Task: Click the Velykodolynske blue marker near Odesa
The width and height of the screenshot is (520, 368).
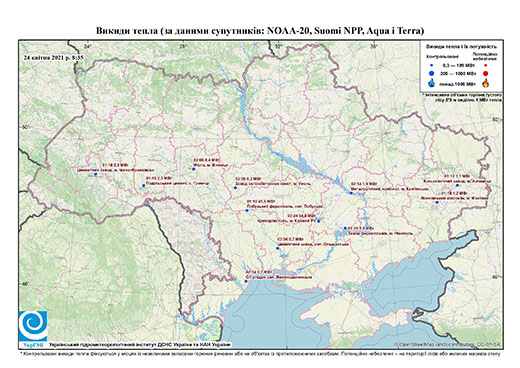Action: pyautogui.click(x=246, y=281)
